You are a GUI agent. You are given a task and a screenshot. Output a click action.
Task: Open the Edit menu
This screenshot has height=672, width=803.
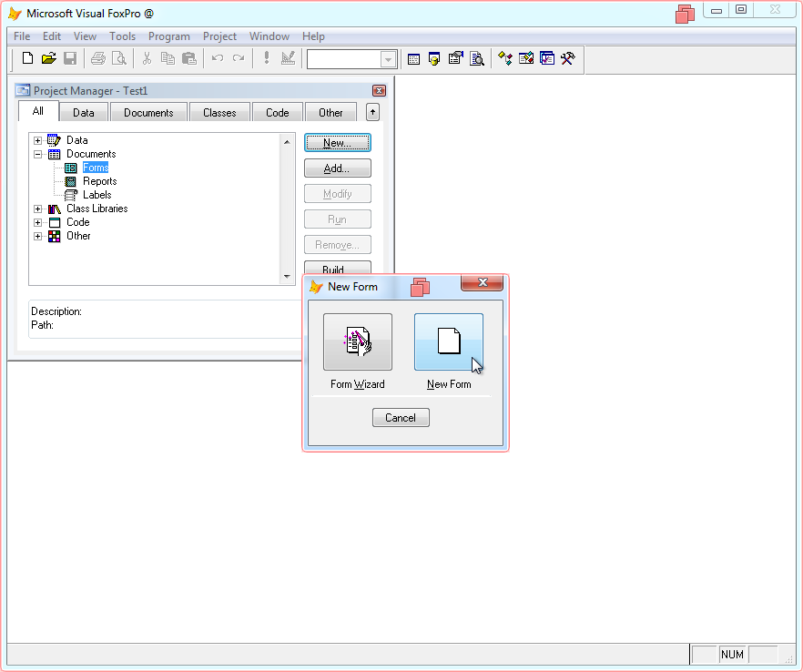point(52,36)
